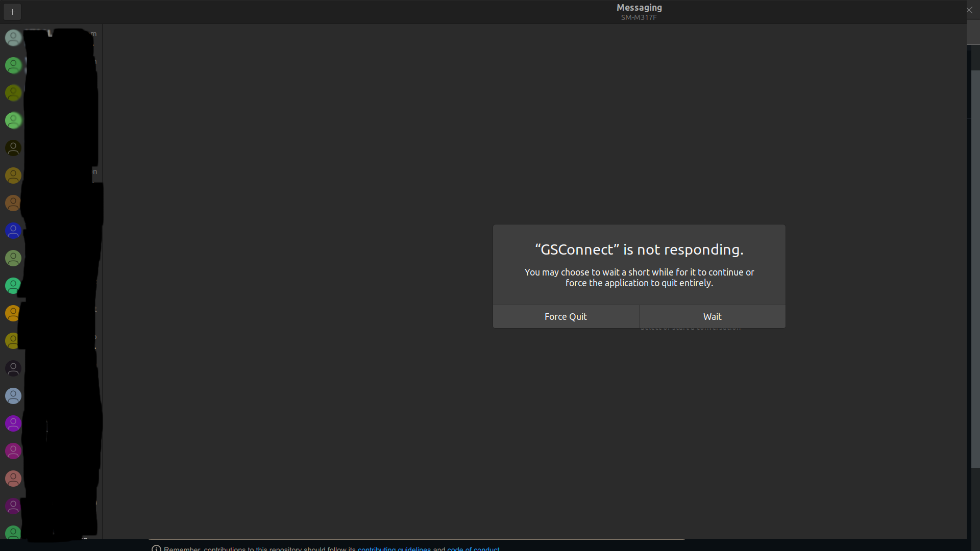Screen dimensions: 980x551
Task: Select the dark contact avatar near the top
Action: pyautogui.click(x=13, y=148)
